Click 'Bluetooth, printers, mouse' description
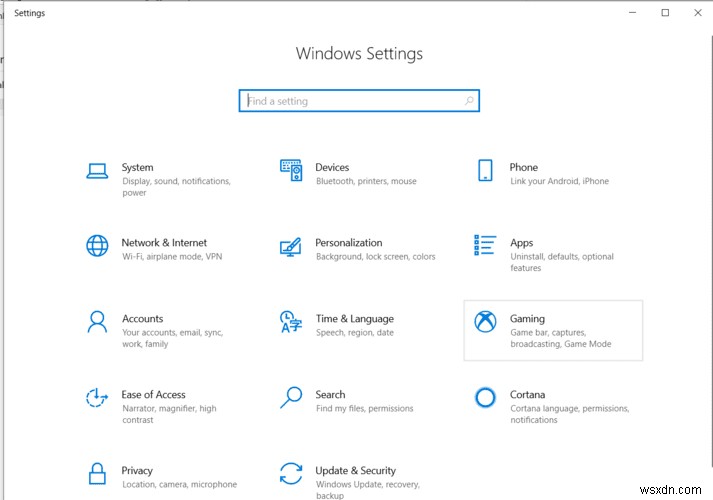This screenshot has width=713, height=500. coord(367,181)
